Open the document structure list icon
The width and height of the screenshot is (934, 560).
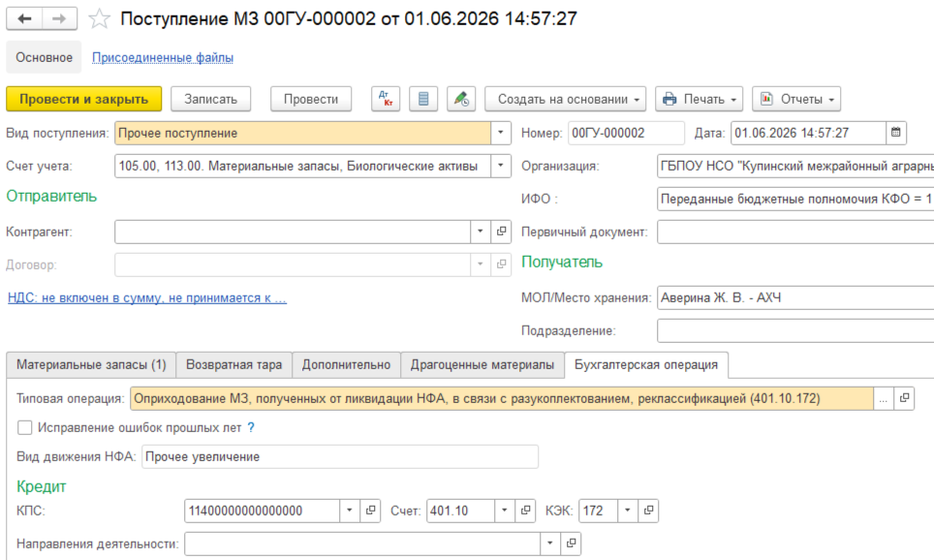pyautogui.click(x=423, y=99)
